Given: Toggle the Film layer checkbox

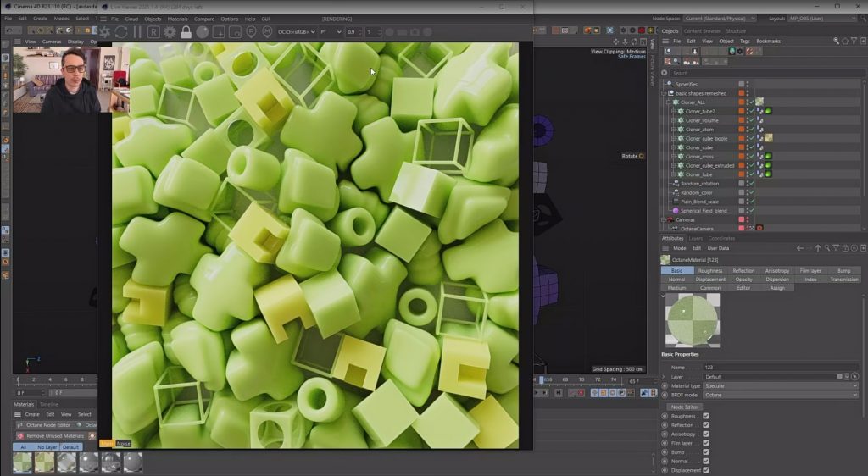Looking at the screenshot, I should [x=706, y=443].
